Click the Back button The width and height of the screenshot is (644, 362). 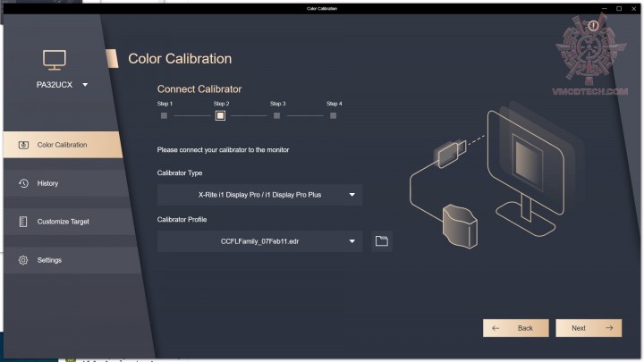(x=516, y=328)
